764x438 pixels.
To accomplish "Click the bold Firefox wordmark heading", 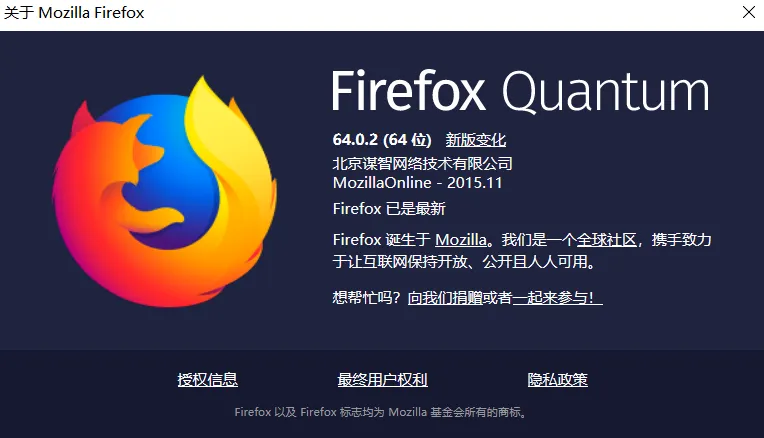I will pyautogui.click(x=408, y=91).
